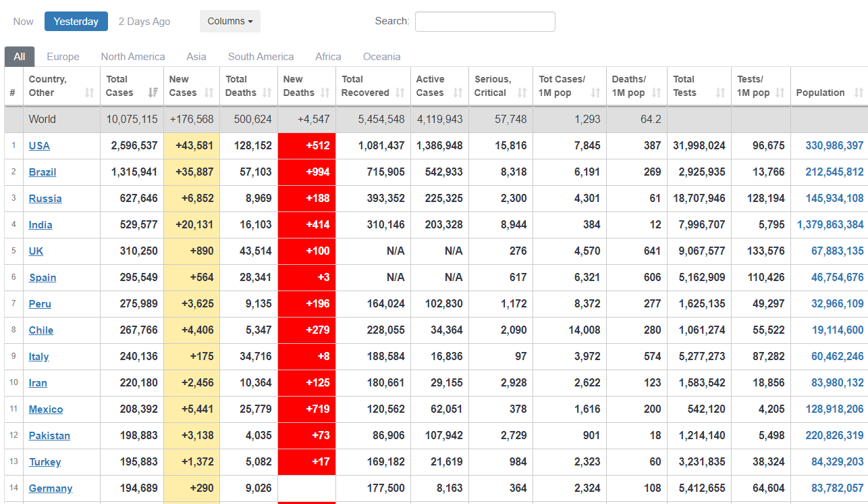Switch to the Africa tab
Viewport: 868px width, 504px height.
coord(328,57)
